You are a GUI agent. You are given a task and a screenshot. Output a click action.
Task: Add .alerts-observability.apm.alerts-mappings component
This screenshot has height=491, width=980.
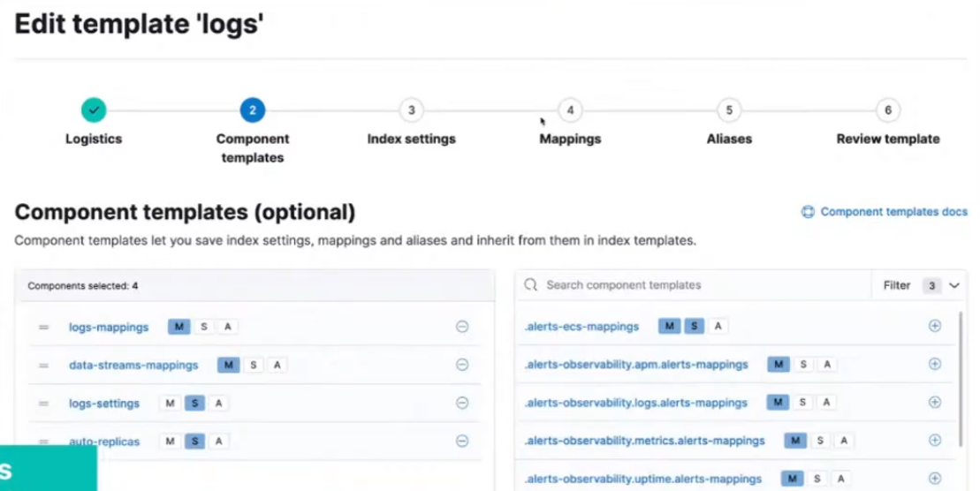click(x=935, y=364)
